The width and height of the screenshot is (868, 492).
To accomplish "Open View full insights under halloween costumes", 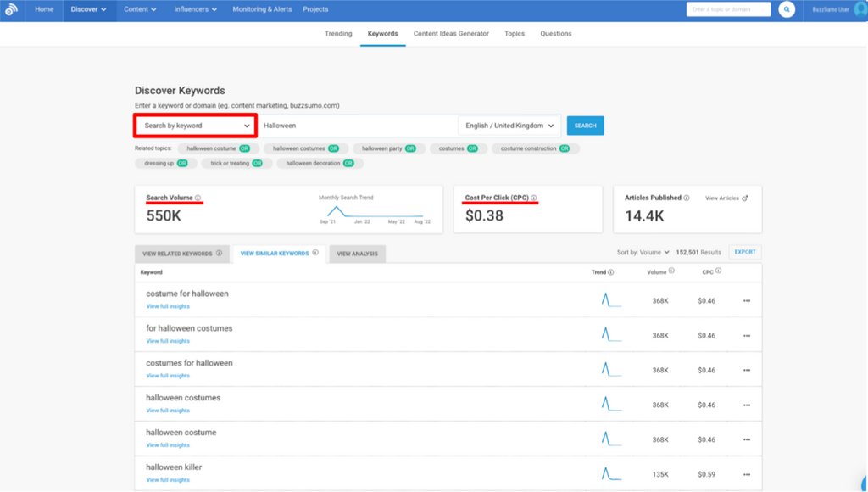I will click(x=168, y=411).
